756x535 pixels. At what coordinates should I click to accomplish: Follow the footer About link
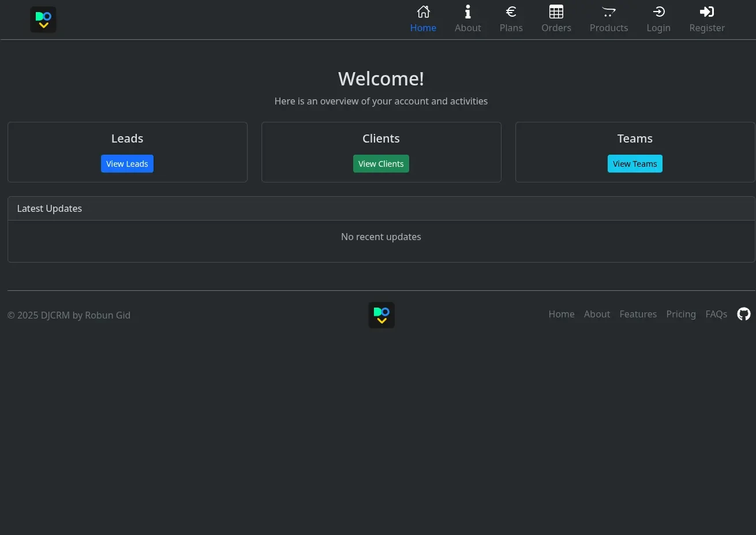tap(597, 314)
